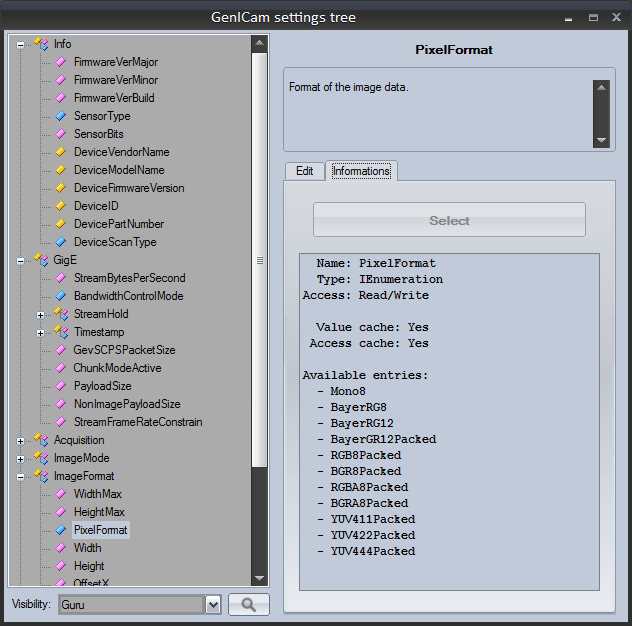This screenshot has height=626, width=632.
Task: Expand the Timestamp tree node
Action: tap(40, 332)
